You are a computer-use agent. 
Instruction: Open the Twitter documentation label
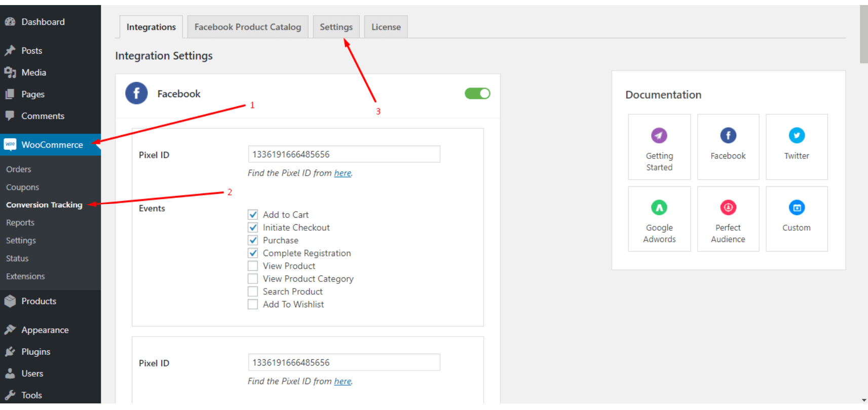(x=797, y=156)
